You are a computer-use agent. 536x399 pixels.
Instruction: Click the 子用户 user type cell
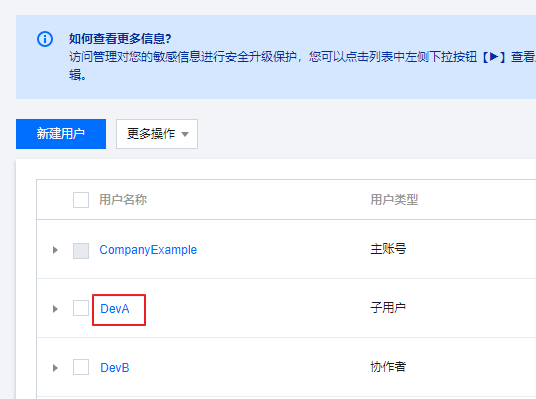tap(388, 307)
